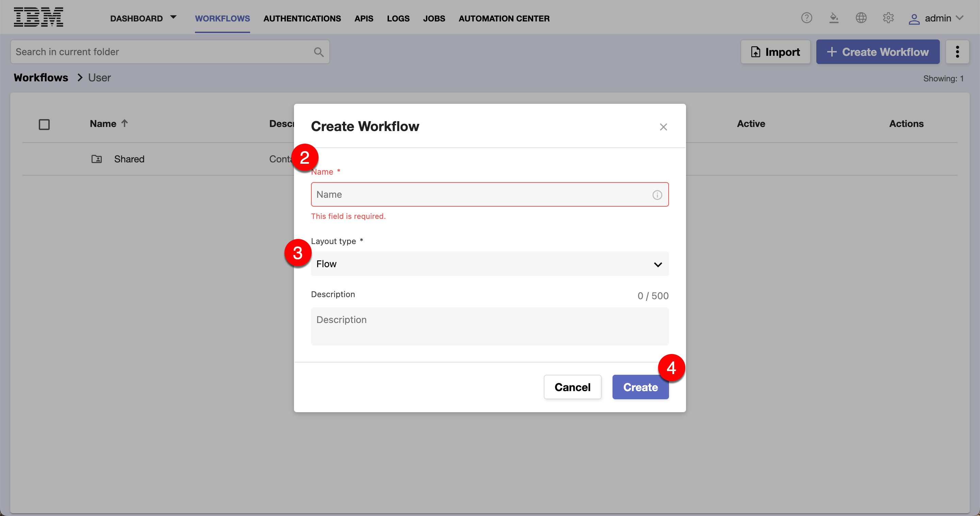Screen dimensions: 980x516
Task: Open the help question-mark icon
Action: [806, 18]
